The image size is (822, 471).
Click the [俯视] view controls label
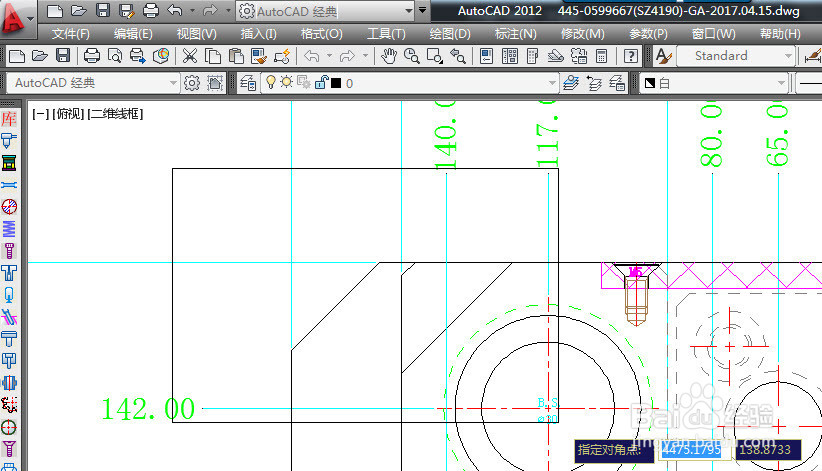click(x=68, y=114)
